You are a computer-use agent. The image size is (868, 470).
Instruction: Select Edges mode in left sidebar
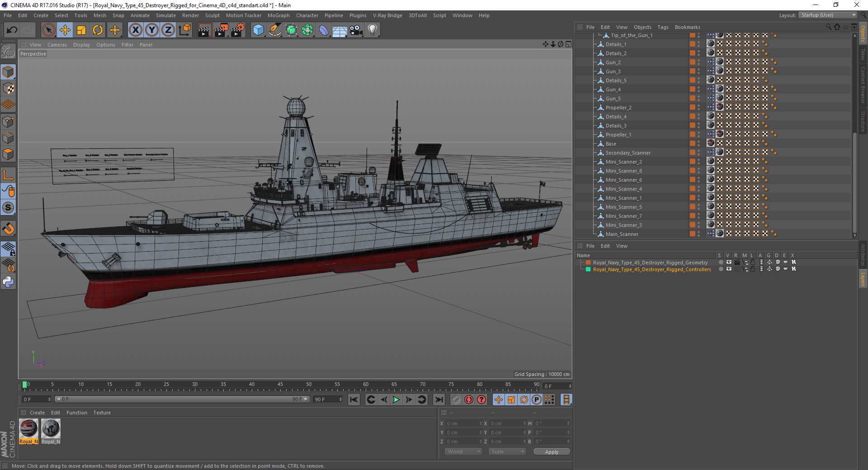(8, 138)
